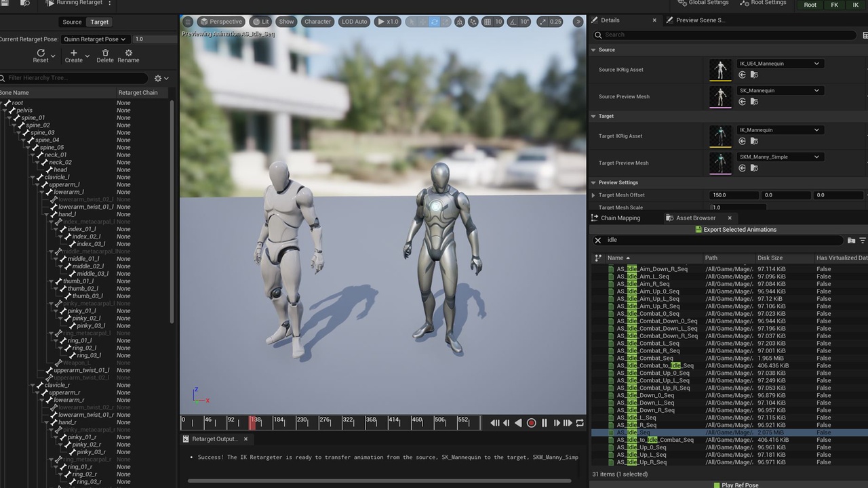Screen dimensions: 868x488
Task: Toggle loop playback in timeline
Action: pos(580,423)
